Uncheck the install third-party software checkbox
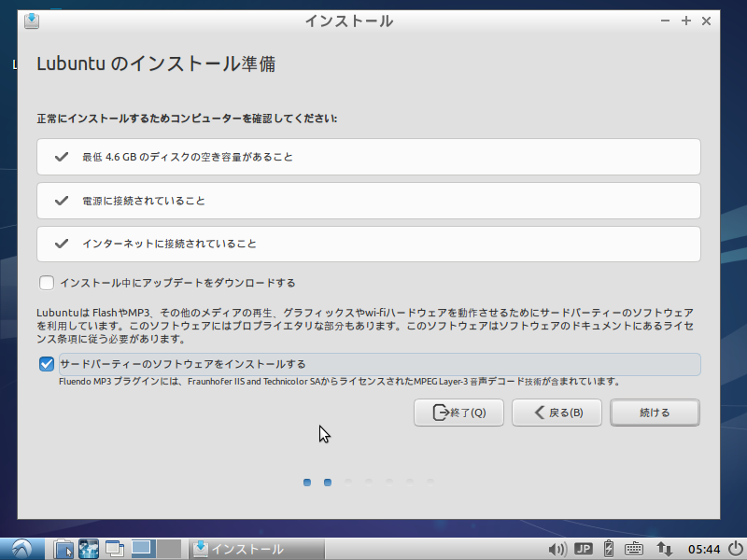 click(x=46, y=364)
